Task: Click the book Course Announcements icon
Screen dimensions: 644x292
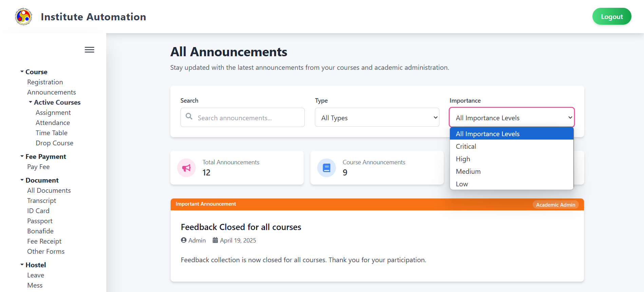Action: (326, 168)
